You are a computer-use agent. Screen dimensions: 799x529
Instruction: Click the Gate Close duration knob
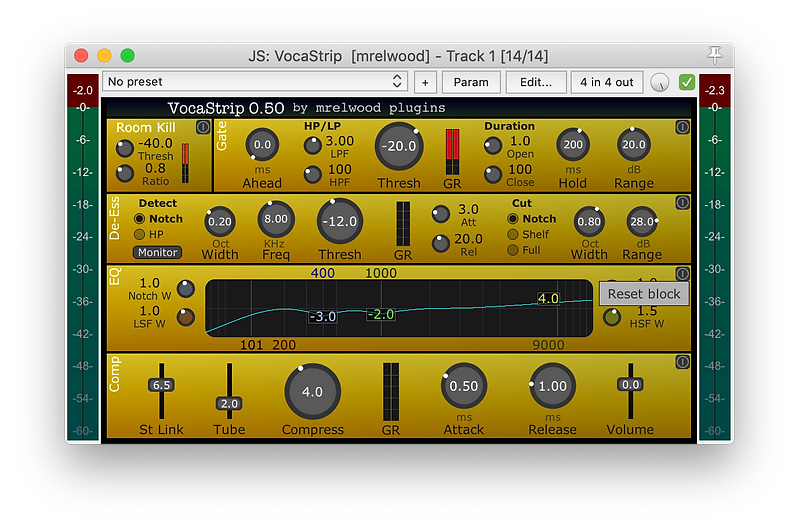tap(493, 175)
